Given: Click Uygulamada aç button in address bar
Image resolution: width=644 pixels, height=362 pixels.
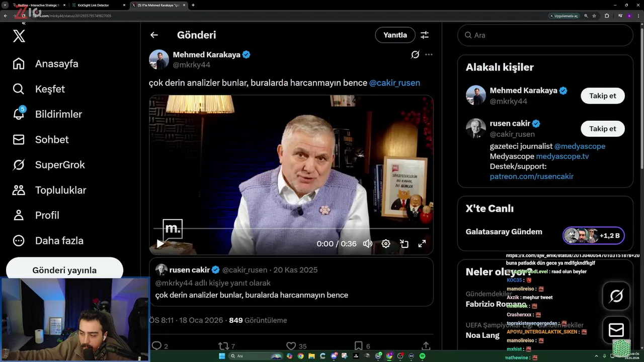Looking at the screenshot, I should coord(563,16).
